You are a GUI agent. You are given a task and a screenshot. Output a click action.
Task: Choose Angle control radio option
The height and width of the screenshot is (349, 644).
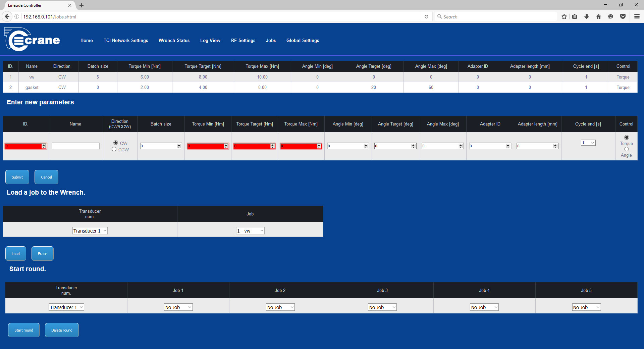(626, 149)
